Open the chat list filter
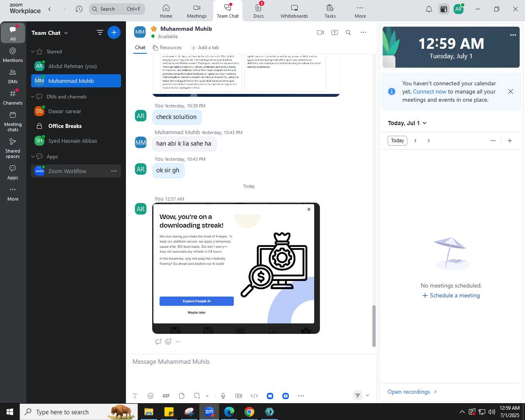This screenshot has width=525, height=420. 100,32
